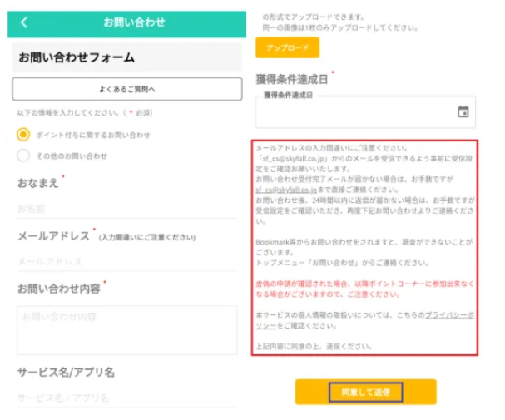Click the お問い合わせフォーム heading
This screenshot has height=420, width=505.
point(77,58)
